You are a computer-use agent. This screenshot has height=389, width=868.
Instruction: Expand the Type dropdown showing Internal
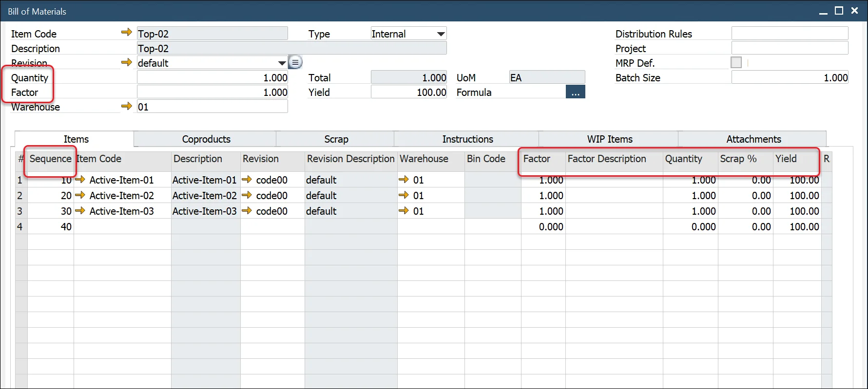[x=441, y=34]
